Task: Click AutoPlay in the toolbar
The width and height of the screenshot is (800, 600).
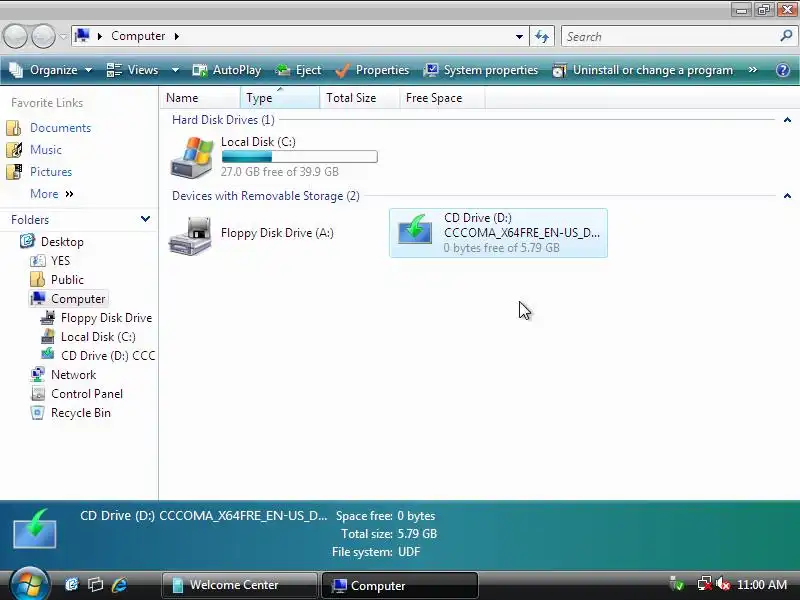Action: point(227,70)
